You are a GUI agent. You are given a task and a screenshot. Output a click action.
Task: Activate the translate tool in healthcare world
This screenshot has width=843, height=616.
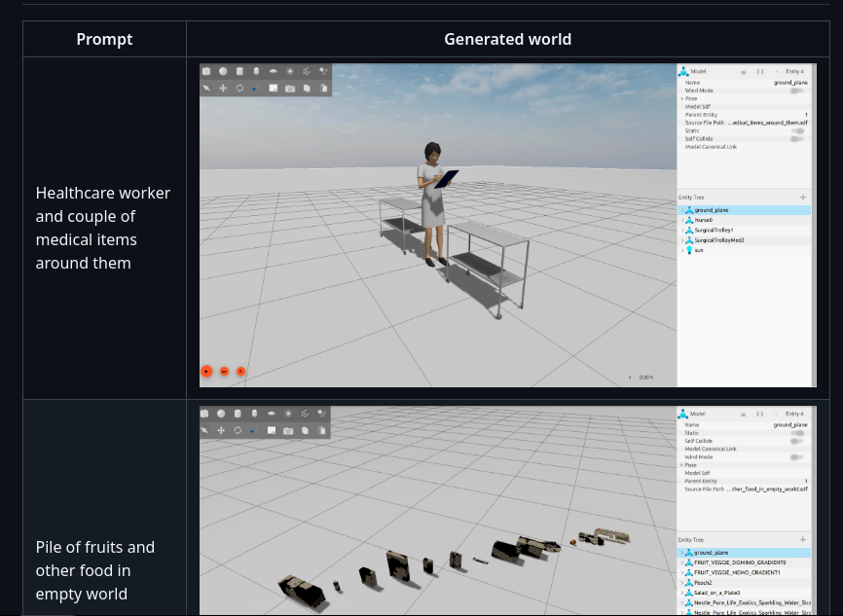[223, 88]
